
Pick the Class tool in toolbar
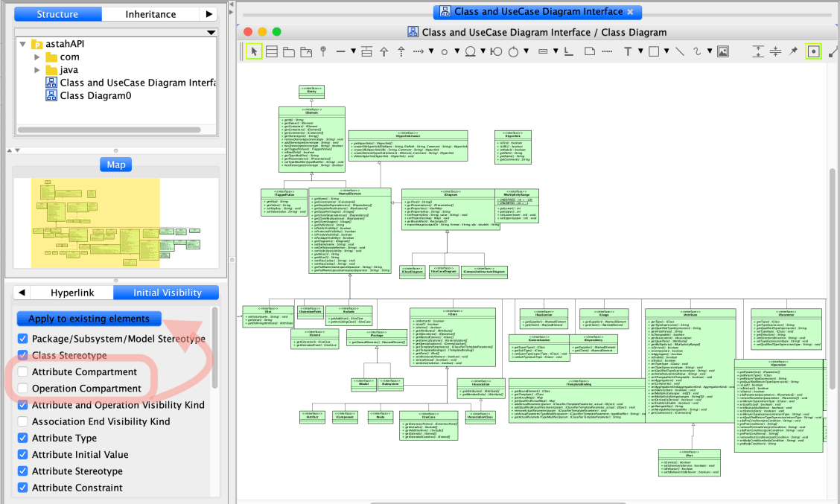[272, 51]
